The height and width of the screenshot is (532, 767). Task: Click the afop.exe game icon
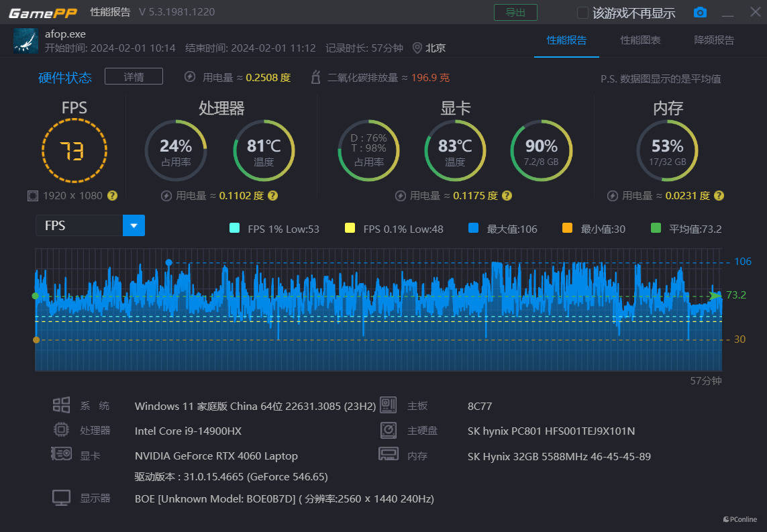[25, 41]
